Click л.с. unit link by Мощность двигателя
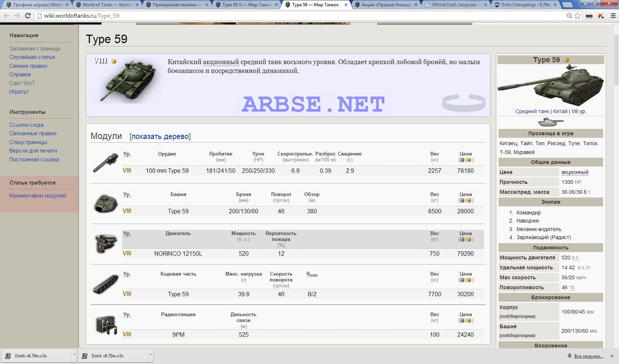The width and height of the screenshot is (619, 364). click(x=576, y=258)
